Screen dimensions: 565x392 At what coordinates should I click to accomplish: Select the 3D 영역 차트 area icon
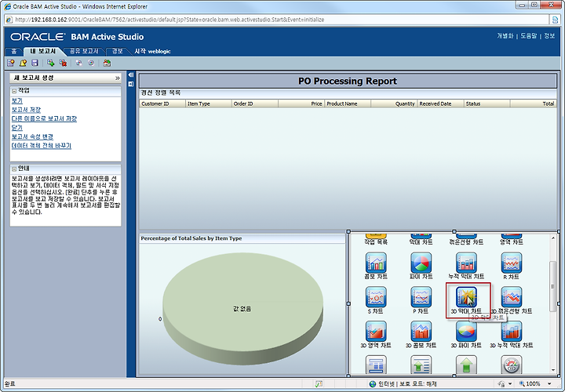click(376, 331)
